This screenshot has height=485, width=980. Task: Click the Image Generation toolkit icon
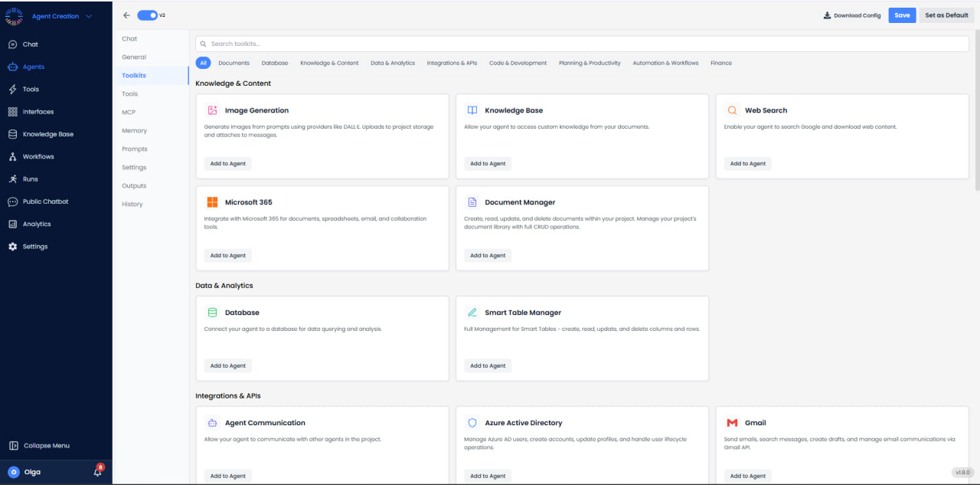(213, 110)
